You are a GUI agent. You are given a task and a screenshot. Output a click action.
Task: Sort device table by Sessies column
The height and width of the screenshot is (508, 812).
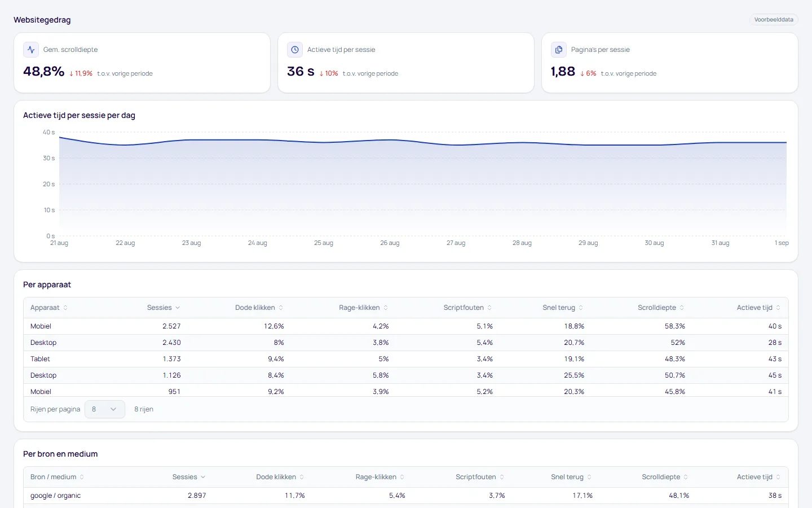point(164,308)
